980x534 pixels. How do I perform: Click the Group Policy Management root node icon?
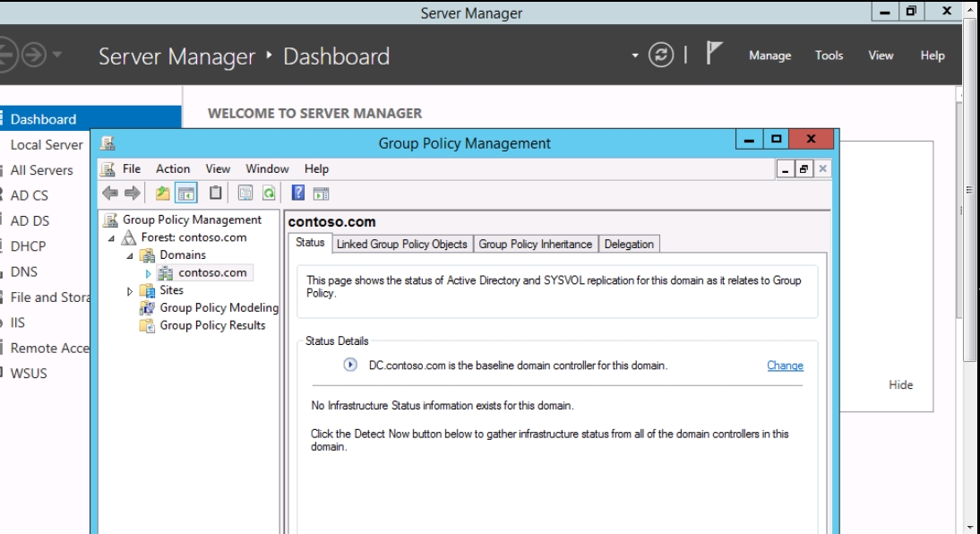110,220
